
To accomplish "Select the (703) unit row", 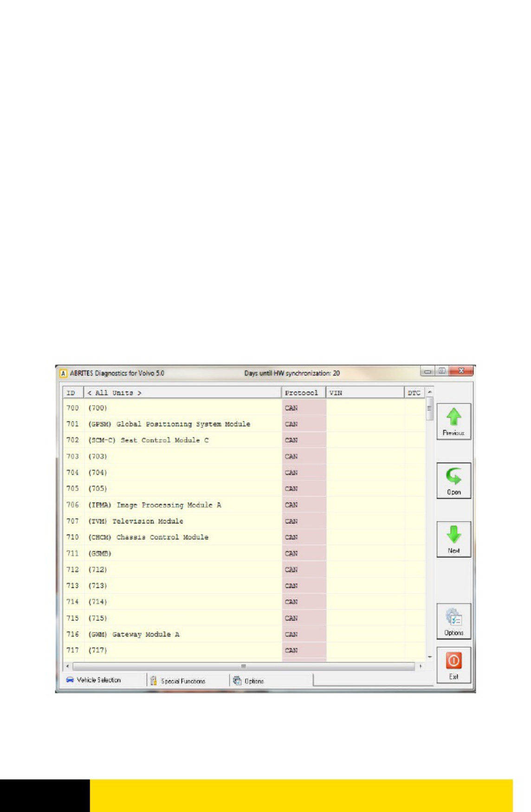I will [x=244, y=456].
